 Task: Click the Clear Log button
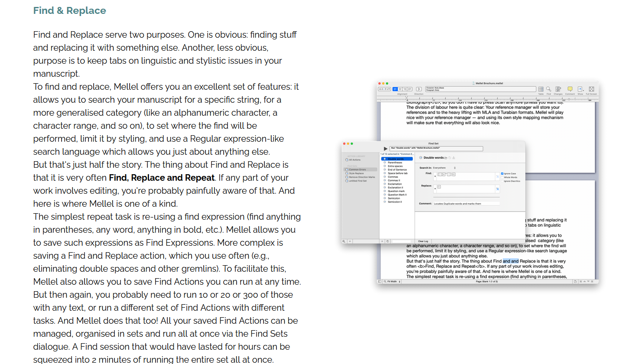click(423, 241)
